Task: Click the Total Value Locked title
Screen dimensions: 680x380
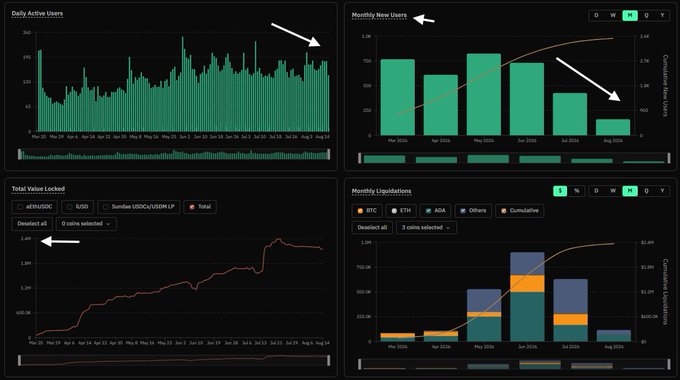Action: click(38, 189)
